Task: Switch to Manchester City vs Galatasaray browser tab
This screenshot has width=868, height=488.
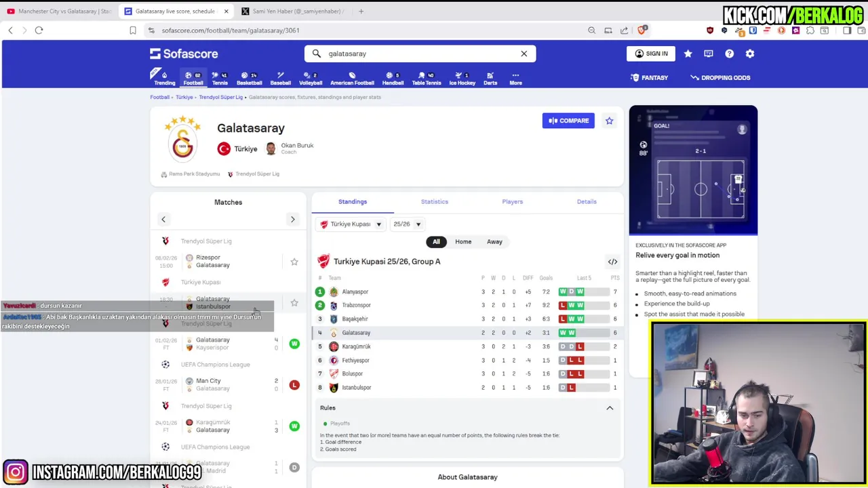Action: click(x=60, y=11)
